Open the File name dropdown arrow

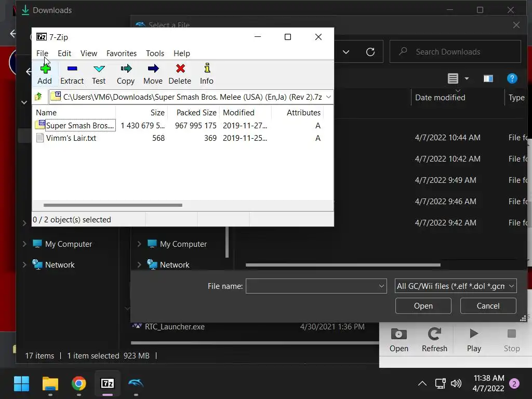381,286
